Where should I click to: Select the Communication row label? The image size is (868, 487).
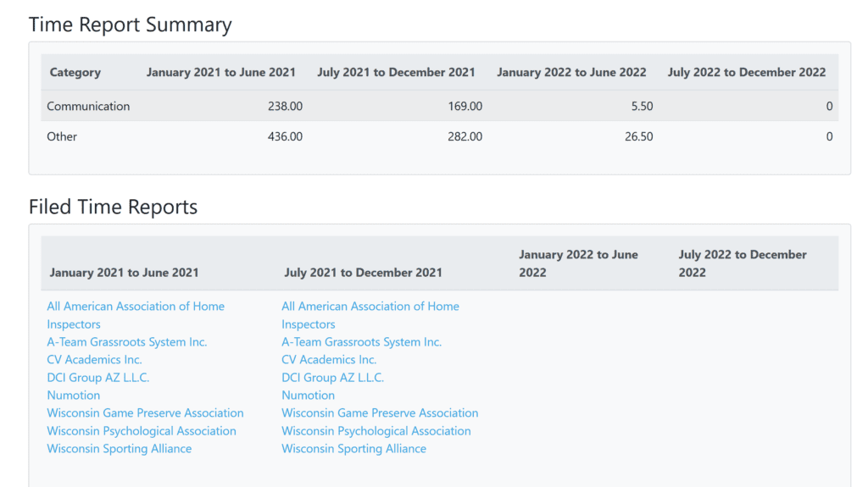coord(88,106)
